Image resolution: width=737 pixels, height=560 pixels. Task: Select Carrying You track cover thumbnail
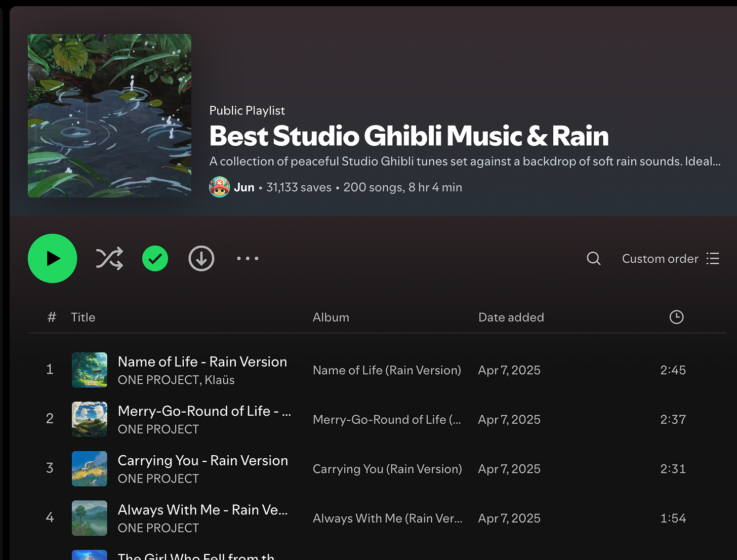[x=90, y=469]
